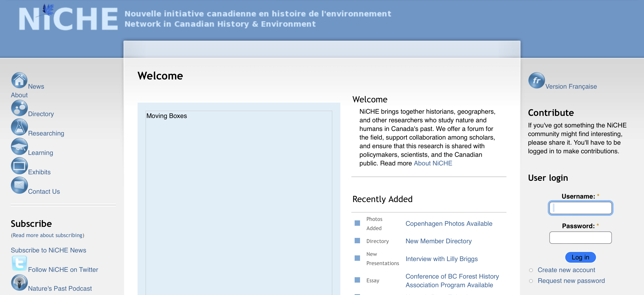
Task: Click the house icon beside News
Action: (19, 80)
